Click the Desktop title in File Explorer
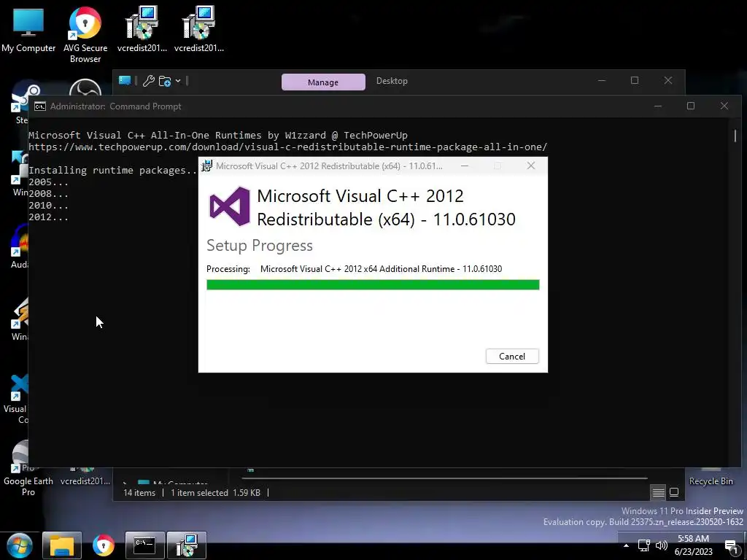The height and width of the screenshot is (560, 747). pyautogui.click(x=392, y=81)
